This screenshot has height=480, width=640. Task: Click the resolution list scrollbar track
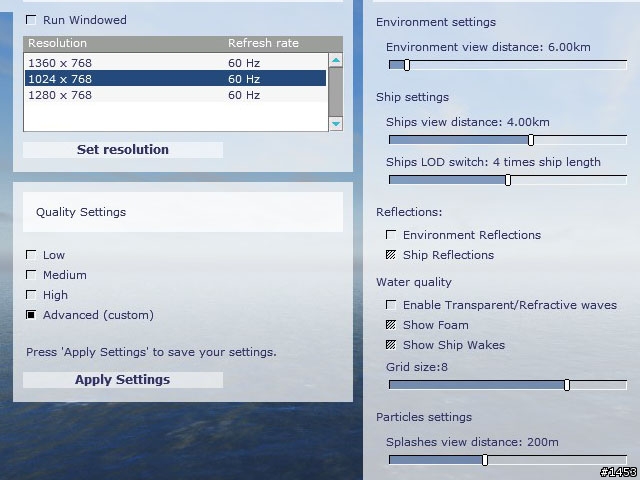point(336,92)
